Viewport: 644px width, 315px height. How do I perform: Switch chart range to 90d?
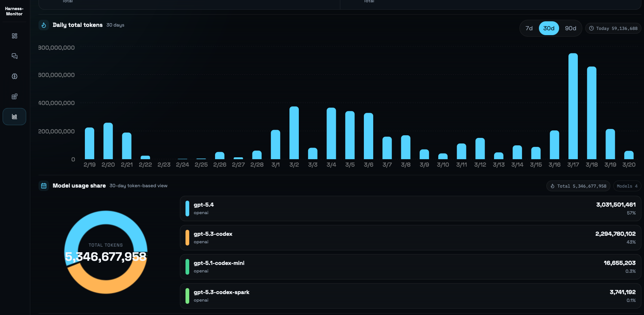[570, 28]
